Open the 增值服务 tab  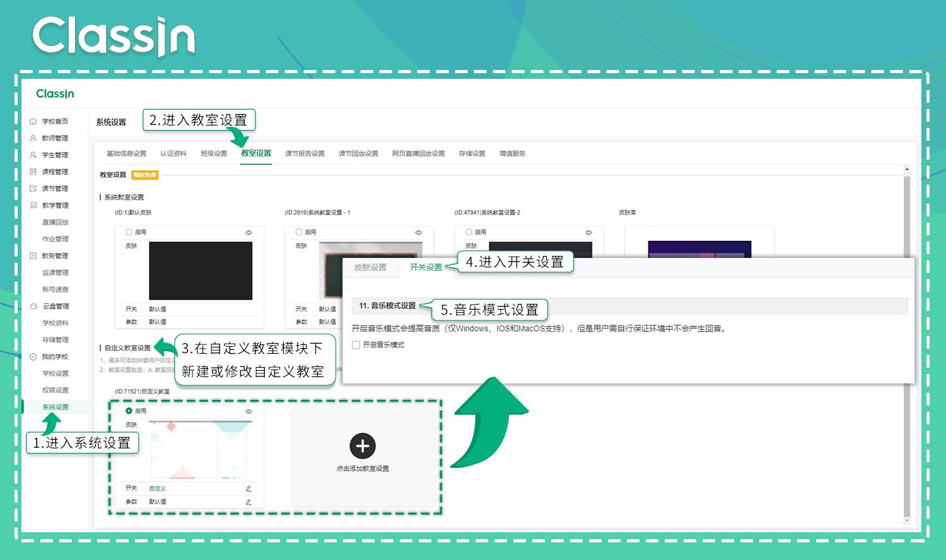(x=512, y=154)
